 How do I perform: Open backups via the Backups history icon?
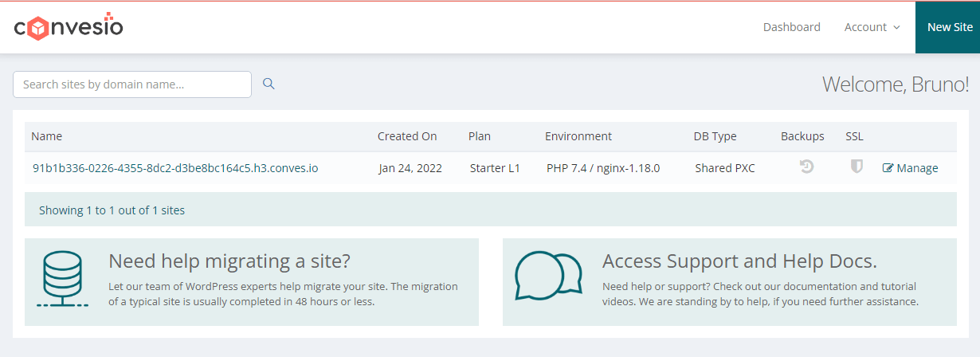(806, 167)
